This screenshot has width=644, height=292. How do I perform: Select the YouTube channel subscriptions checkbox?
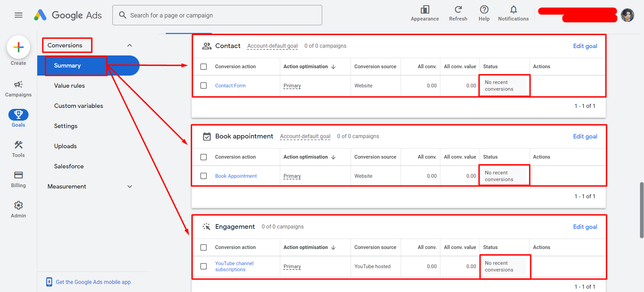203,266
